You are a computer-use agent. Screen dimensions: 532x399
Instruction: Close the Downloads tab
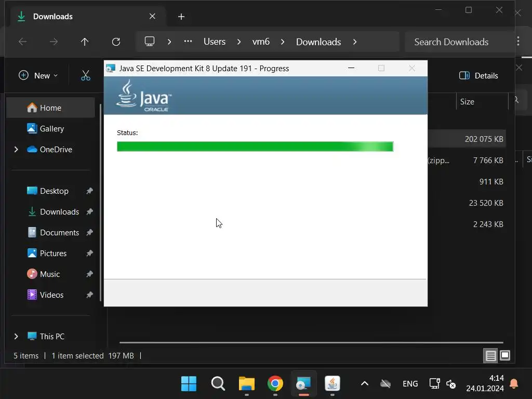click(152, 16)
